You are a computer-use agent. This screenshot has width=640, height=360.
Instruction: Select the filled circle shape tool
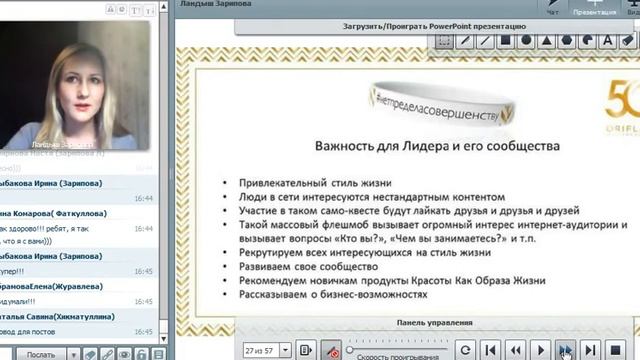point(526,41)
